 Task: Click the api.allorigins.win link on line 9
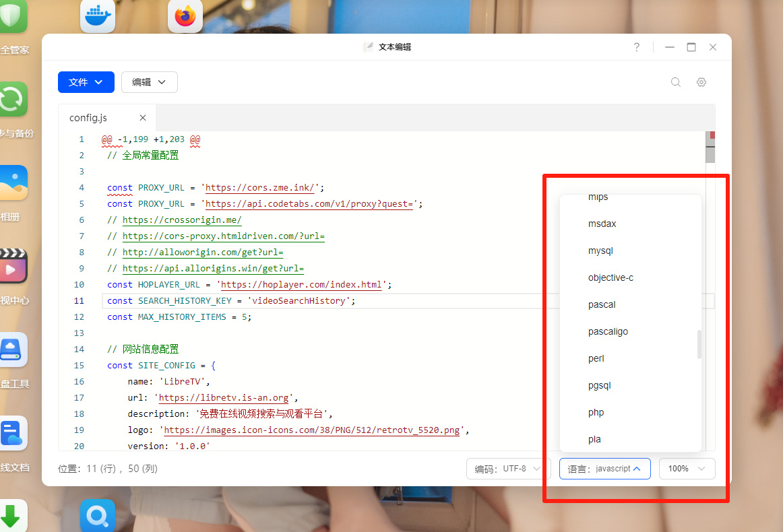[213, 269]
